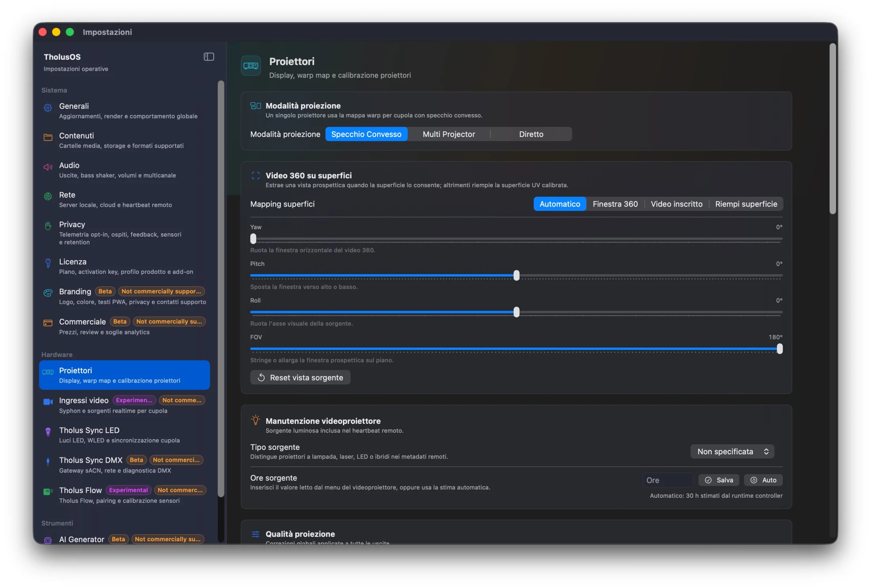This screenshot has width=871, height=588.
Task: Select Specchio Convesso projection mode
Action: pyautogui.click(x=366, y=134)
